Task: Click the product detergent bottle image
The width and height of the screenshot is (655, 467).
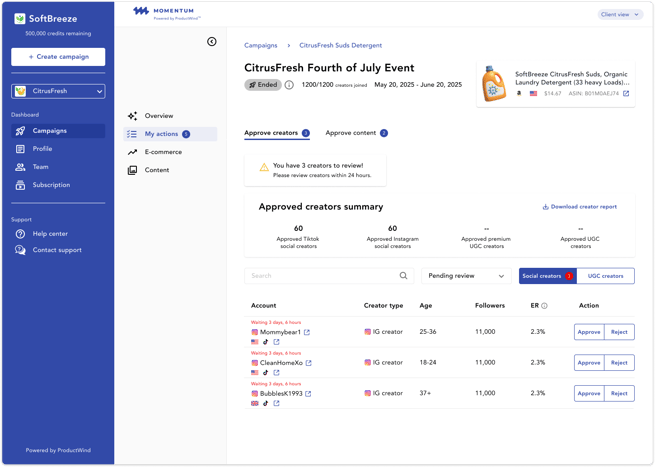Action: [494, 84]
